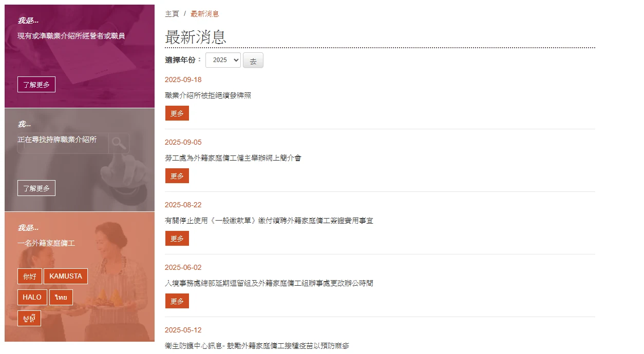Image resolution: width=644 pixels, height=354 pixels.
Task: Click the 最新消息 page heading
Action: click(x=196, y=37)
